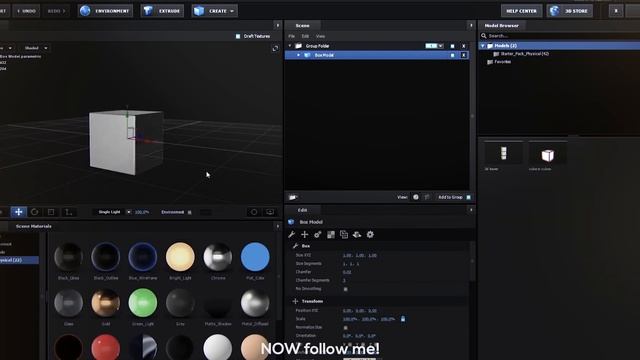This screenshot has height=360, width=640.
Task: Click the folder icon at Scene panel bottom left
Action: pos(293,197)
